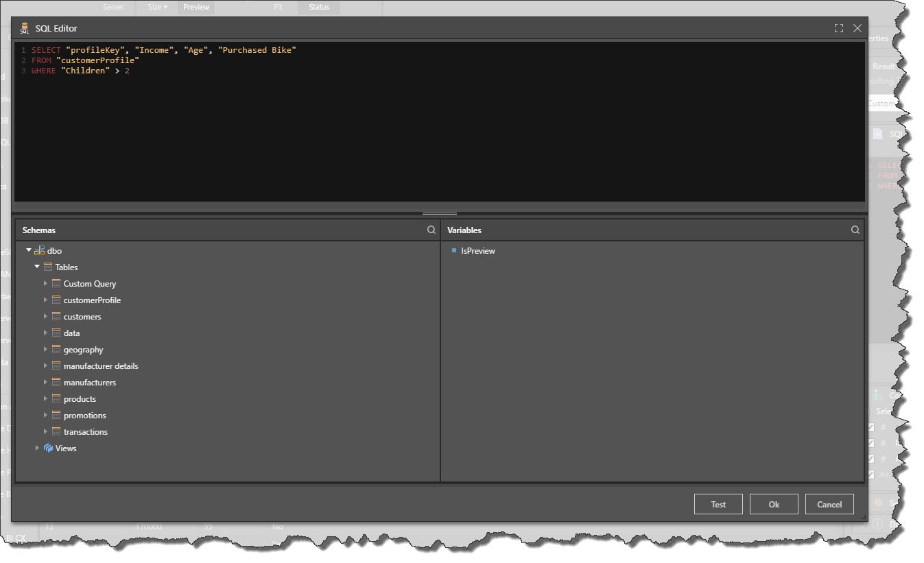Click the Test button

718,504
